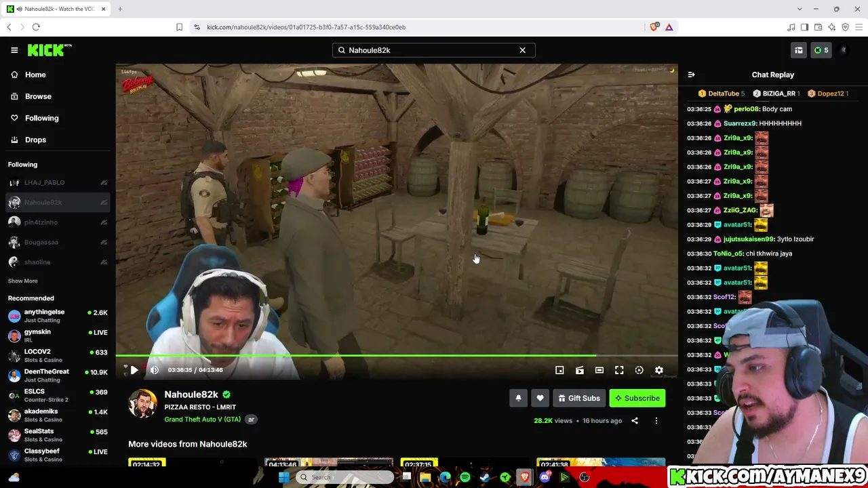Click the browser Back arrow
Viewport: 868px width, 488px height.
pyautogui.click(x=9, y=27)
